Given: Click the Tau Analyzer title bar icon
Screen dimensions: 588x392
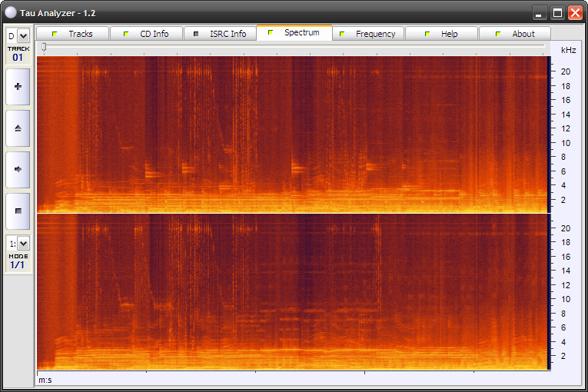Looking at the screenshot, I should click(x=10, y=12).
